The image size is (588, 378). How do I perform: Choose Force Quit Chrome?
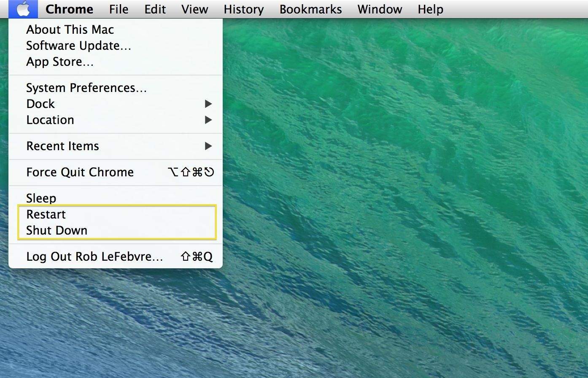[80, 172]
